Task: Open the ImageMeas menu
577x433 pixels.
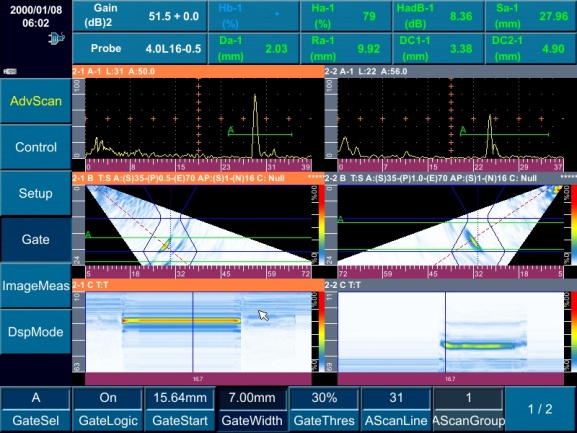Action: (36, 286)
